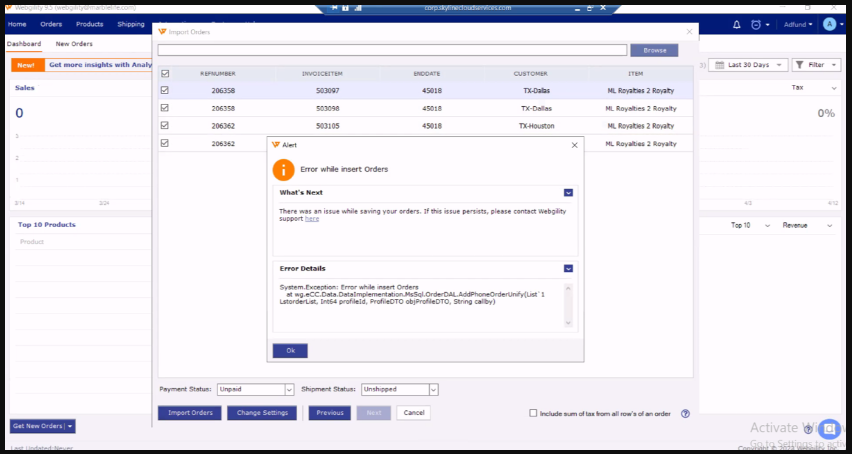The width and height of the screenshot is (852, 454).
Task: Collapse the What's Next section
Action: [568, 192]
